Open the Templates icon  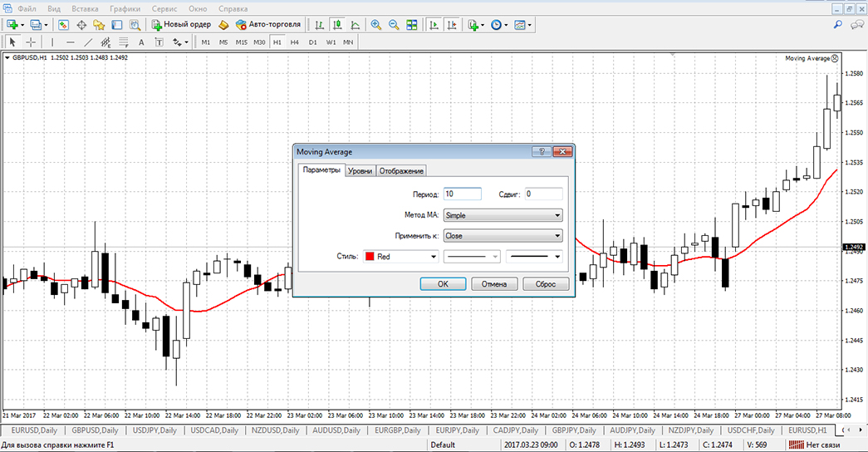coord(522,24)
